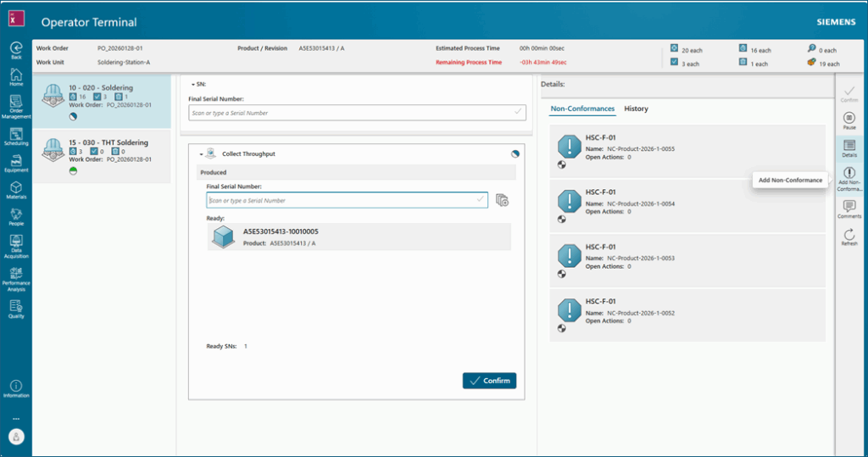Open the Scheduling module icon
The height and width of the screenshot is (457, 868).
[16, 134]
